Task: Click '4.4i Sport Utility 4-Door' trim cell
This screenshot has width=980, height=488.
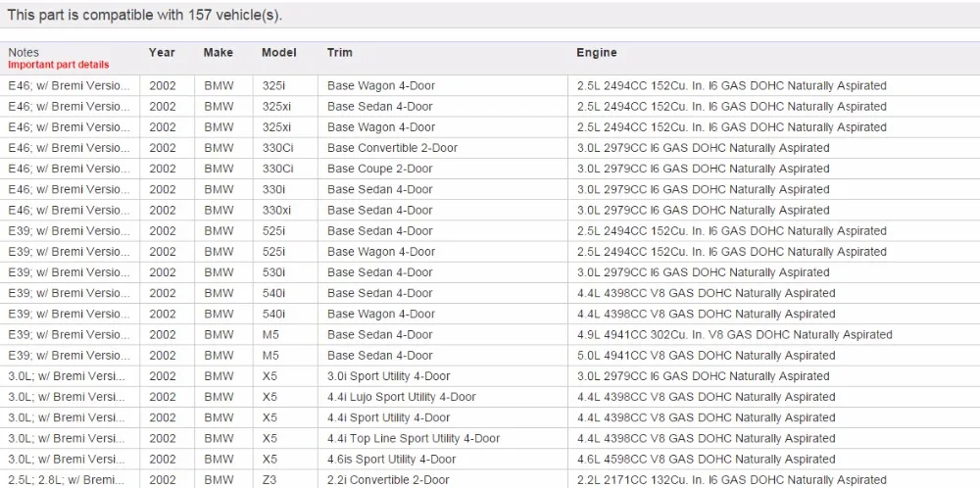Action: tap(389, 417)
